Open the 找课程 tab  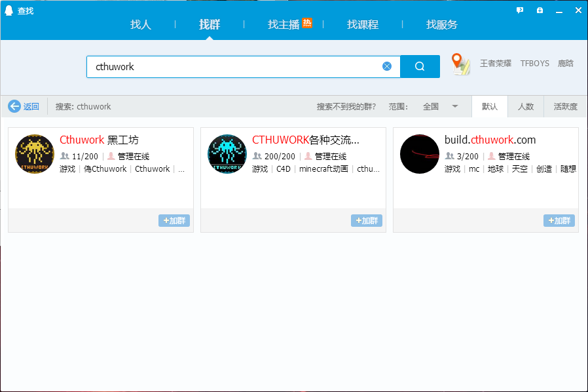363,25
